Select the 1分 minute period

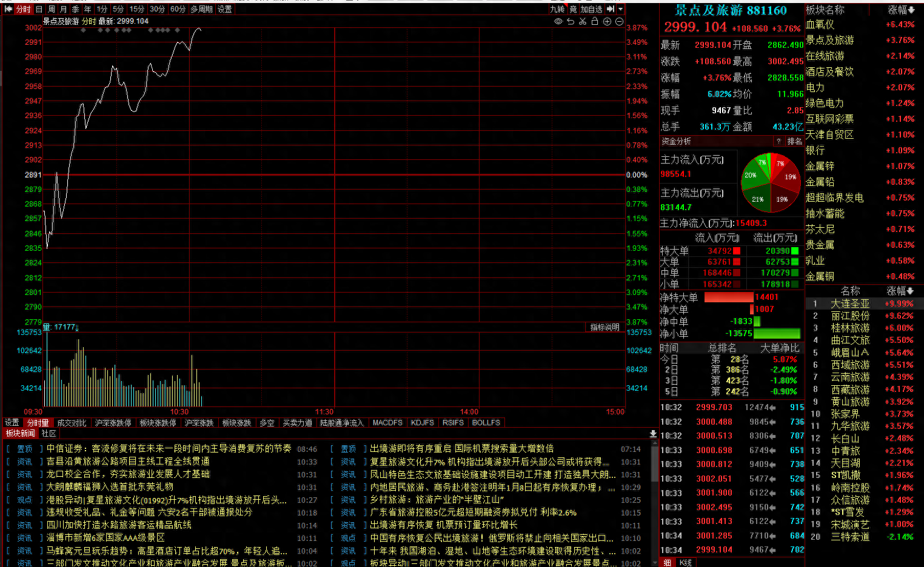click(102, 9)
